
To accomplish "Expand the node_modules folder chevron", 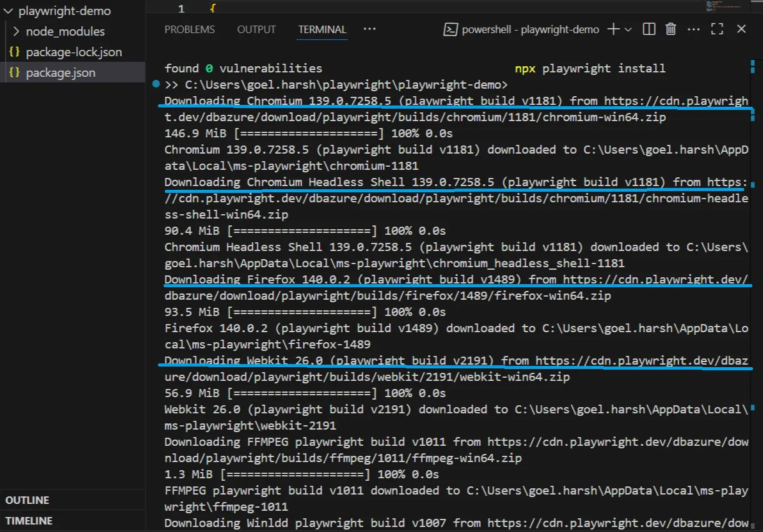I will (16, 31).
